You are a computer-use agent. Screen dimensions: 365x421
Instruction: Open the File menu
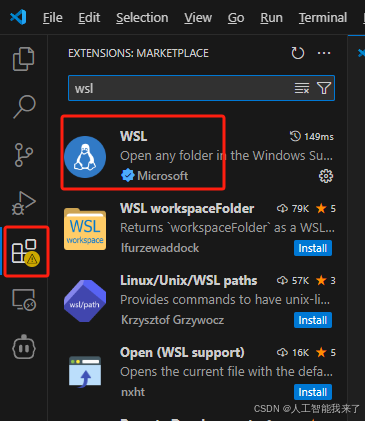point(53,17)
